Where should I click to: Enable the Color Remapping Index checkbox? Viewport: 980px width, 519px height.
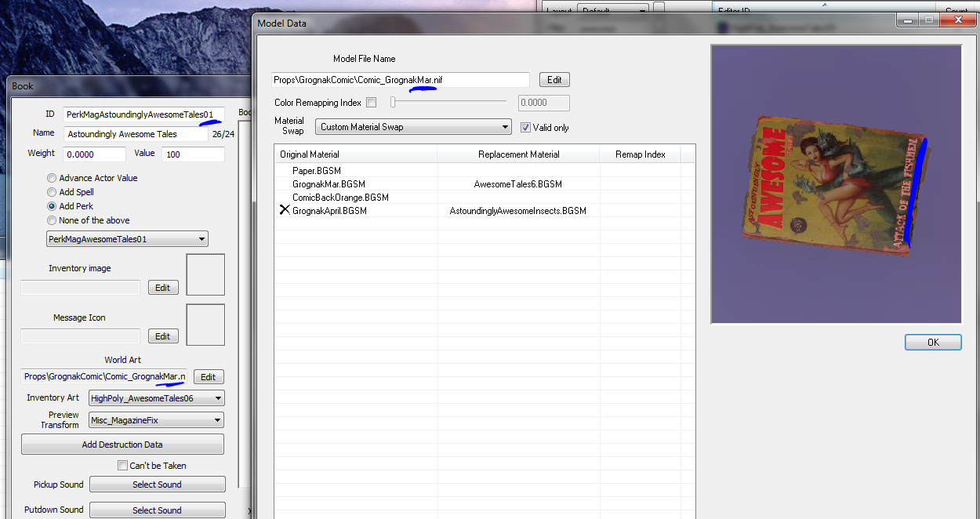372,103
